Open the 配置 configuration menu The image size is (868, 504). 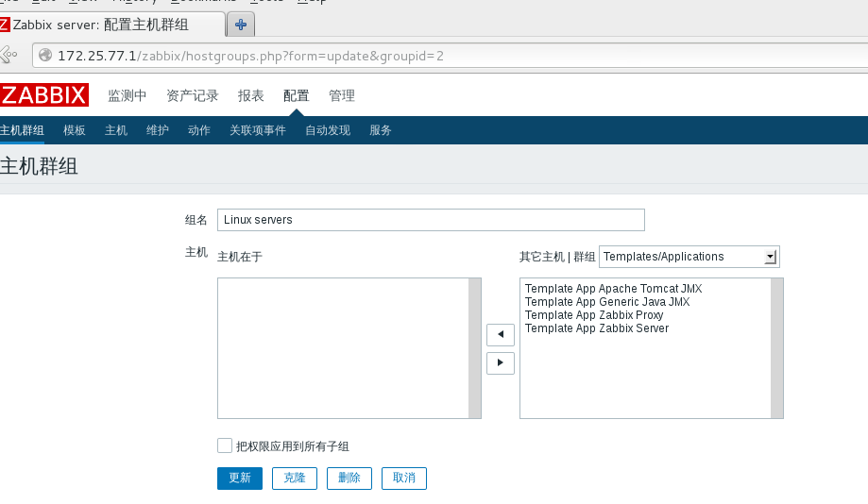coord(297,95)
